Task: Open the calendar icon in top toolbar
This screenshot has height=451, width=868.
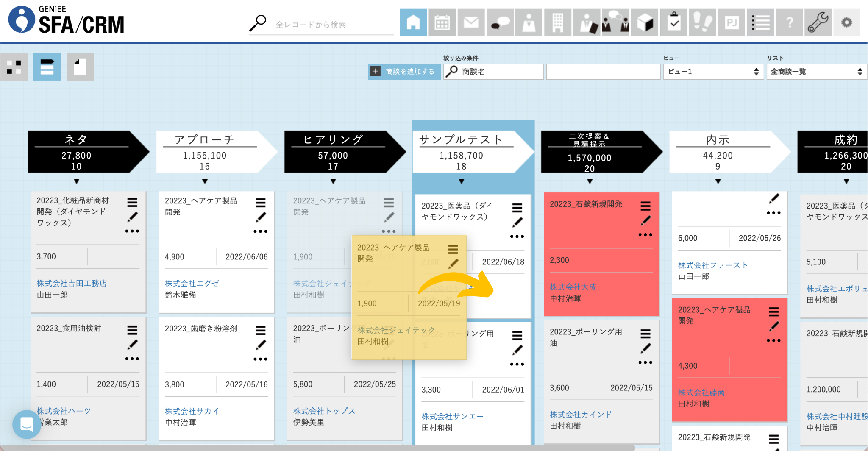Action: click(x=442, y=22)
